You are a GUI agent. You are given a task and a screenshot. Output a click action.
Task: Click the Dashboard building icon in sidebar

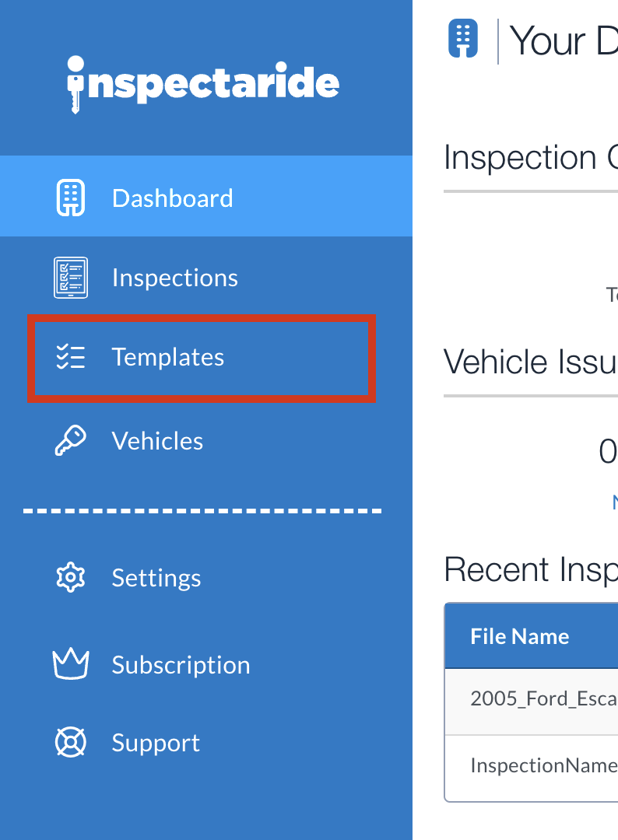71,198
